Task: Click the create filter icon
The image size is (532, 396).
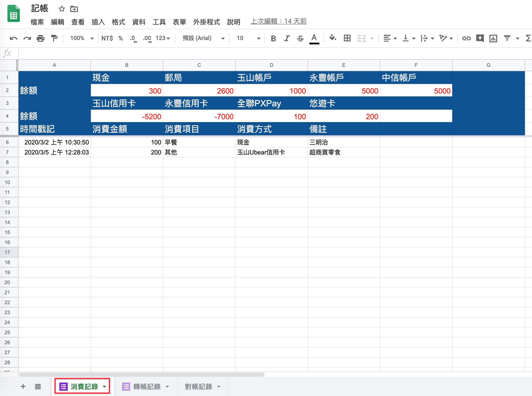Action: [x=507, y=38]
